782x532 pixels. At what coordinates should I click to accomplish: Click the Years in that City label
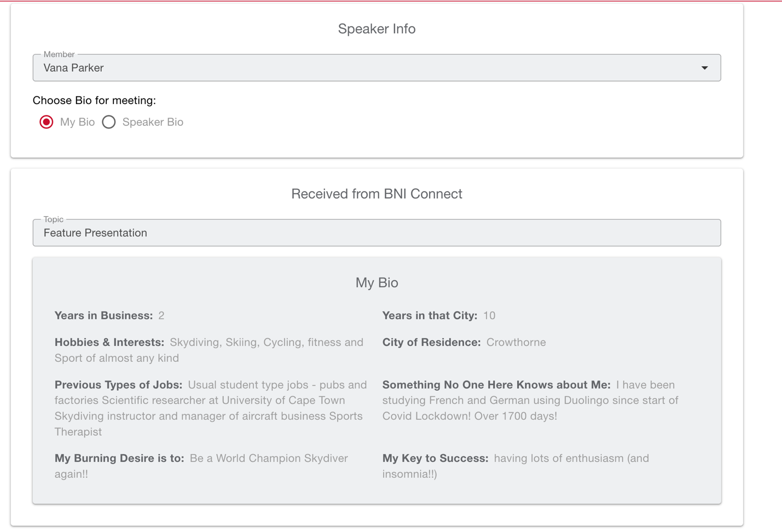[x=430, y=315]
